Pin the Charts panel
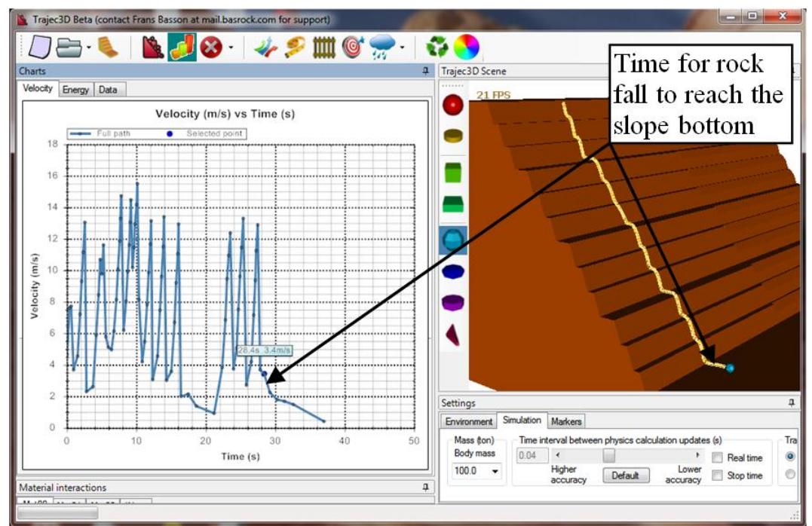 click(426, 71)
